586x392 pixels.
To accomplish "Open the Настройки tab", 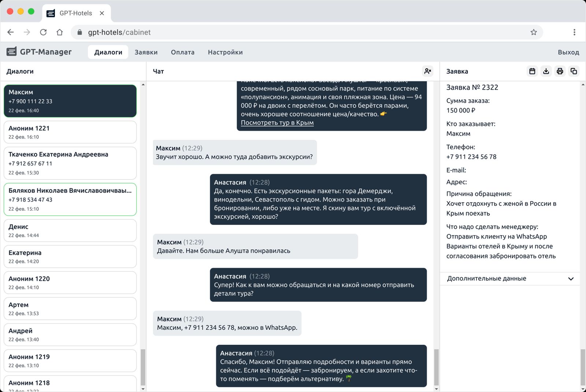I will click(x=225, y=52).
